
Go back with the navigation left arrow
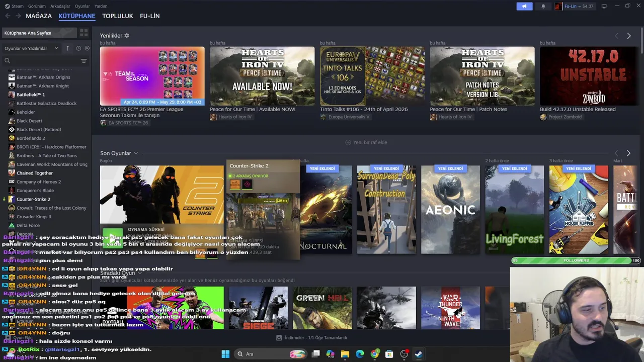[7, 16]
